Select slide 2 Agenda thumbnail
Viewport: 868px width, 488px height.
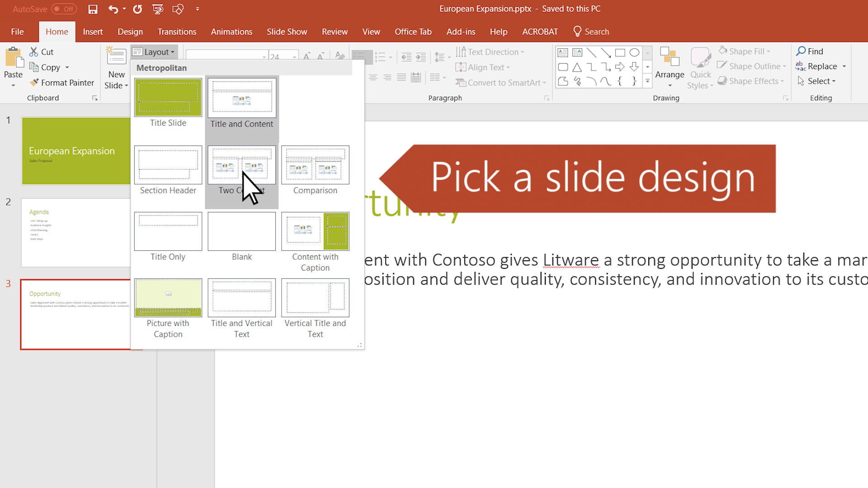click(x=75, y=233)
